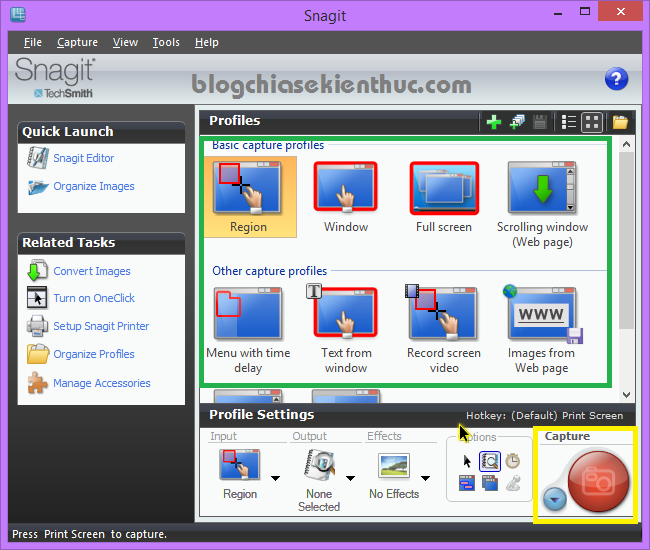
Task: Choose the Full screen capture profile
Action: pyautogui.click(x=444, y=197)
